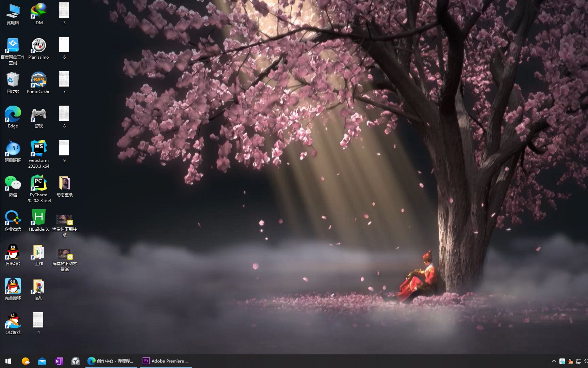This screenshot has height=368, width=588.
Task: Select the 海棠树下翻转版 video file
Action: pyautogui.click(x=64, y=226)
